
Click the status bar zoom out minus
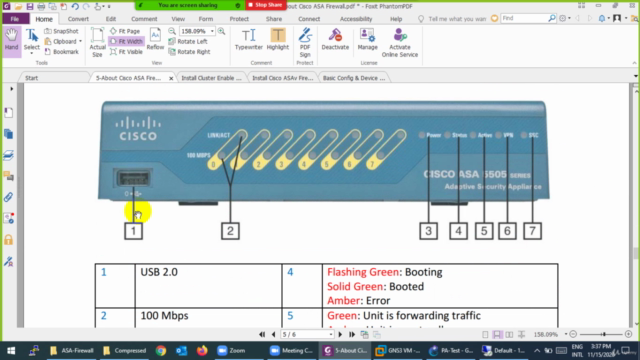573,334
